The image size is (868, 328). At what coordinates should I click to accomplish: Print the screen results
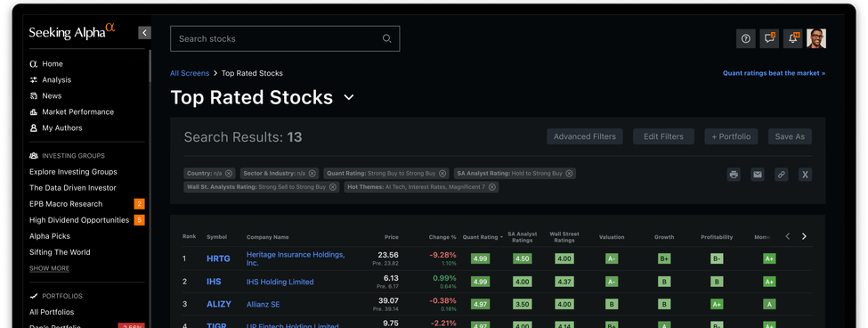pyautogui.click(x=734, y=175)
